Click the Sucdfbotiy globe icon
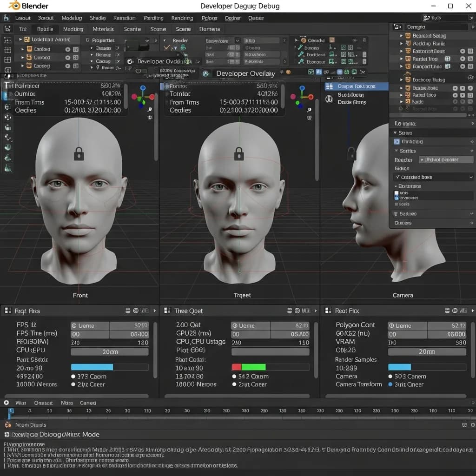 point(329,99)
